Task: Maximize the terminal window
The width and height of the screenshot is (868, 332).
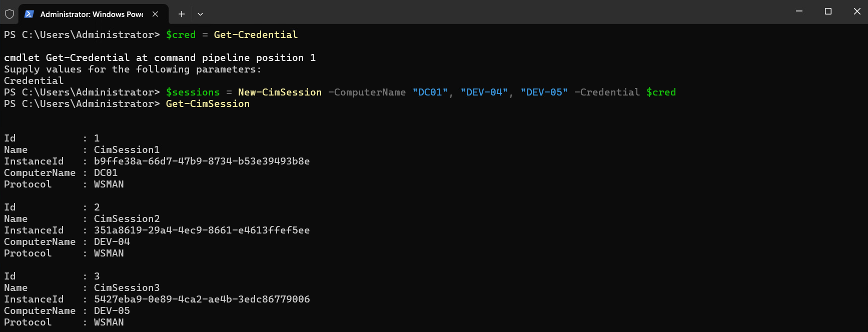Action: pos(828,11)
